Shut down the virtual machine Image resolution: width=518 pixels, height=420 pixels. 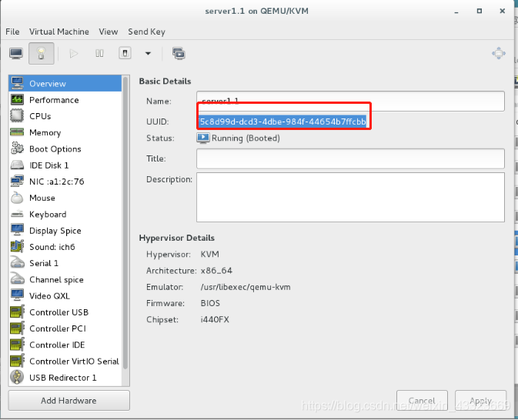pyautogui.click(x=125, y=53)
